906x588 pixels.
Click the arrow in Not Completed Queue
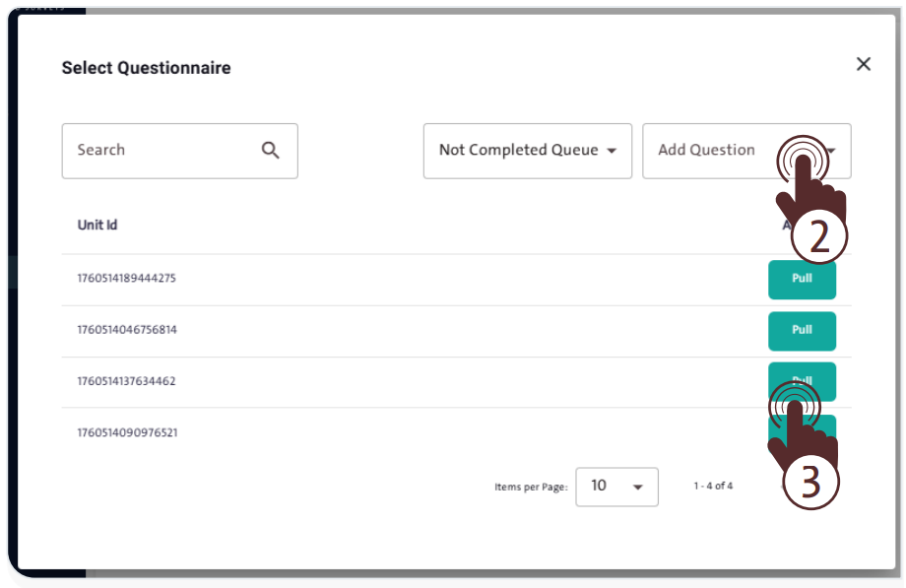click(x=612, y=152)
